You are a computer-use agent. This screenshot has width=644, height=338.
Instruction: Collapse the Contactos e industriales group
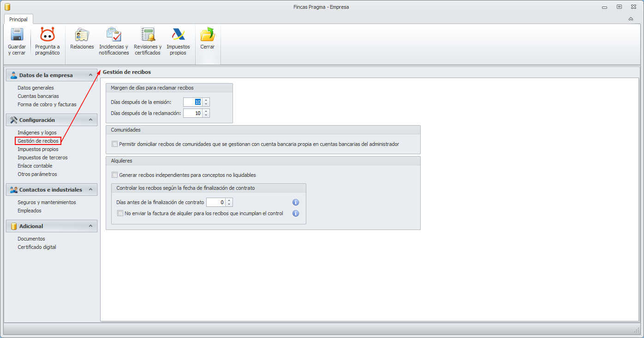91,190
